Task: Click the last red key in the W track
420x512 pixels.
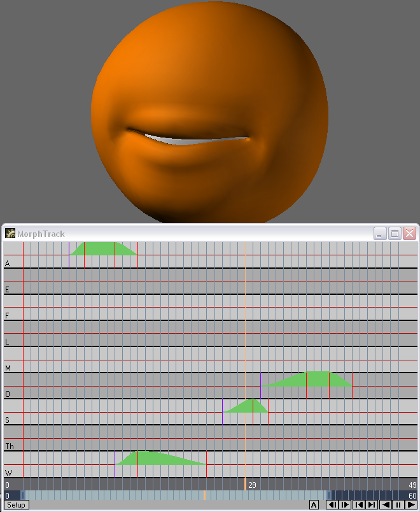Action: coord(207,464)
